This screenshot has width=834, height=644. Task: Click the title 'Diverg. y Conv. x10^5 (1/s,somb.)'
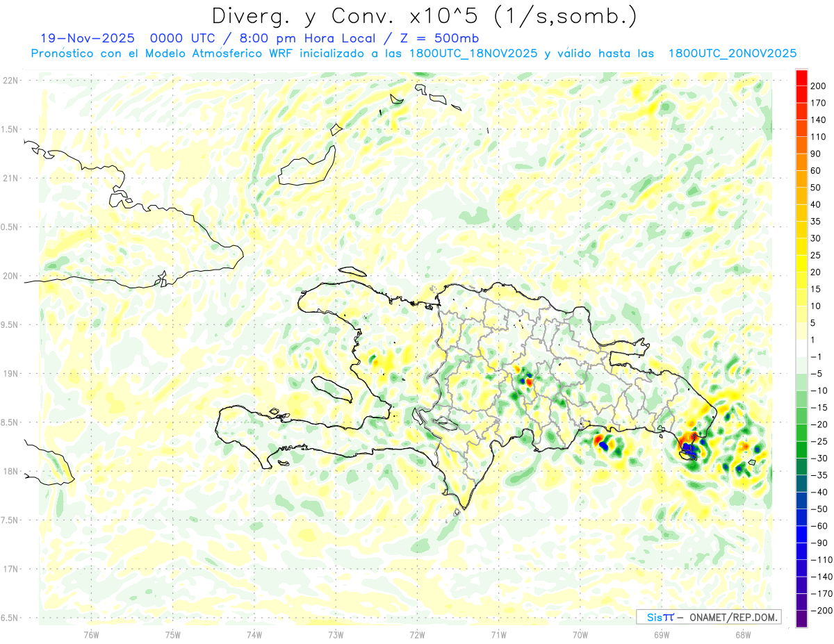click(424, 16)
